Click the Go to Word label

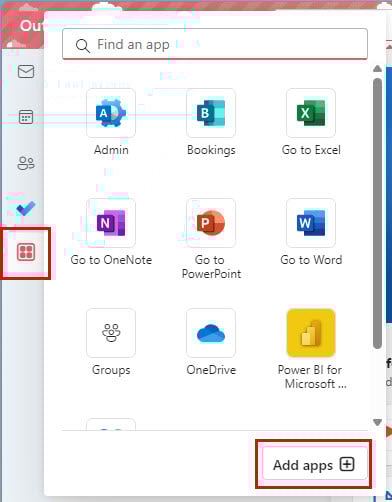click(x=311, y=260)
